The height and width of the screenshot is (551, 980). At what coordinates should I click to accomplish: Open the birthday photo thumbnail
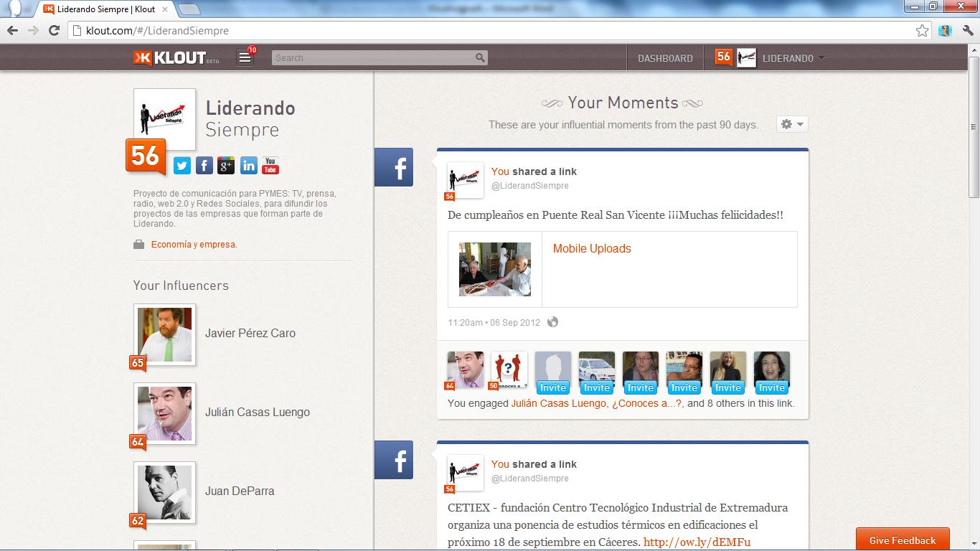(495, 269)
